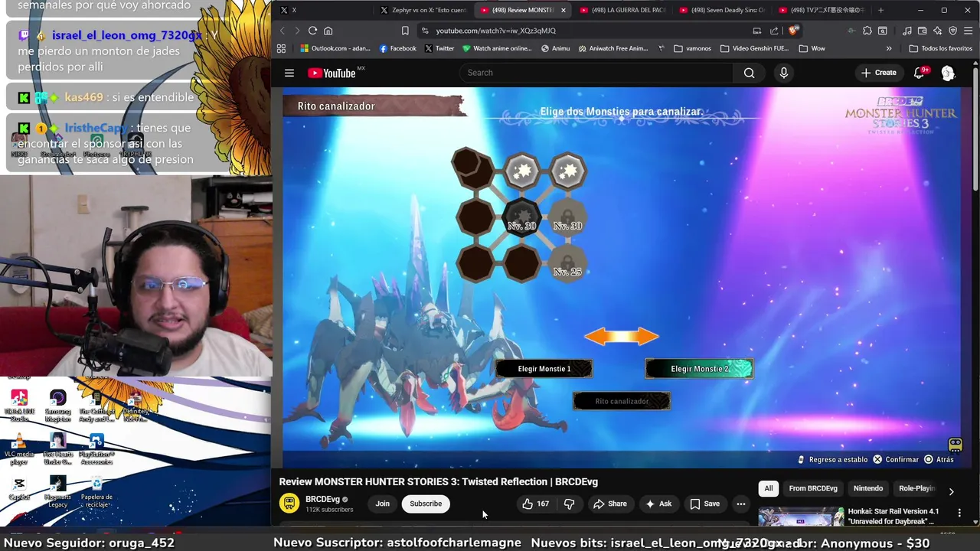Open the YouTube account avatar menu
Viewport: 980px width, 551px height.
click(948, 73)
